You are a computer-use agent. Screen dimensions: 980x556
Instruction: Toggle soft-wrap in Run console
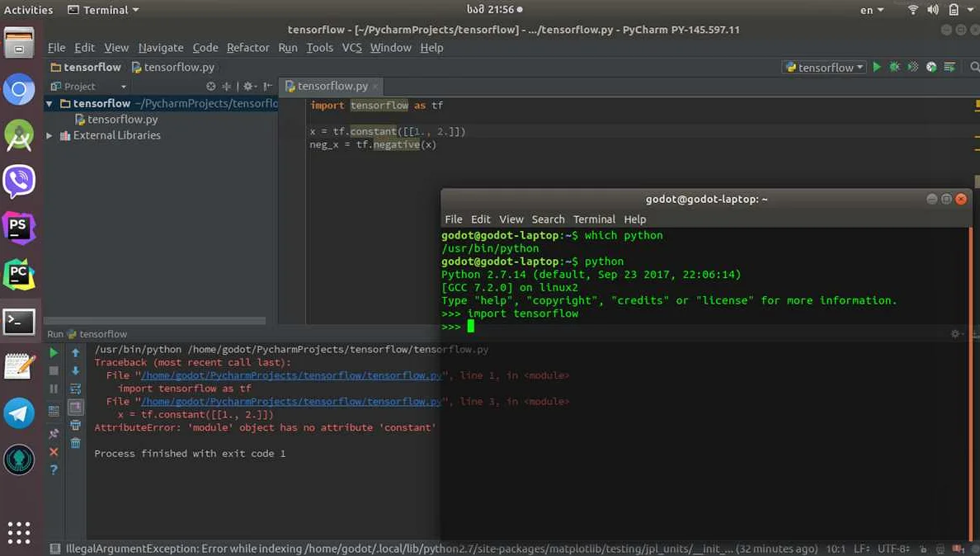pos(76,389)
